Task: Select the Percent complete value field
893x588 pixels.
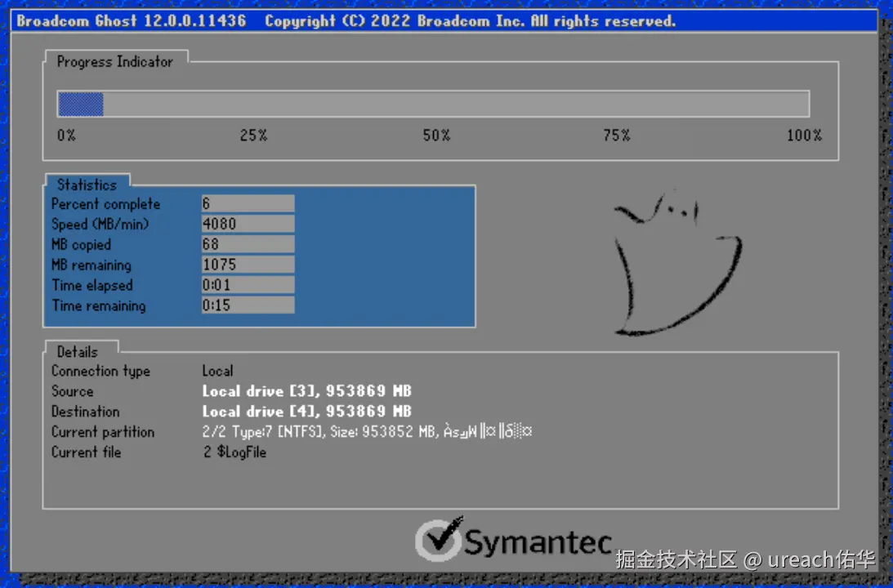Action: [247, 203]
